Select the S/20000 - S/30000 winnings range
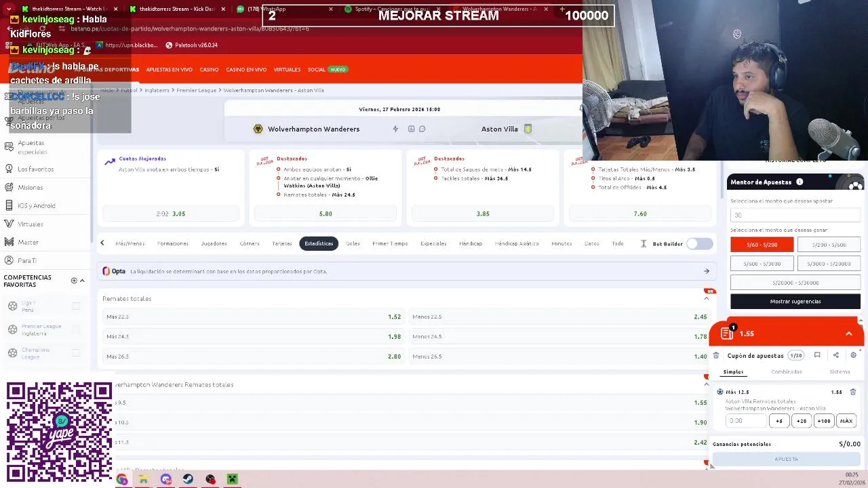 click(x=795, y=283)
